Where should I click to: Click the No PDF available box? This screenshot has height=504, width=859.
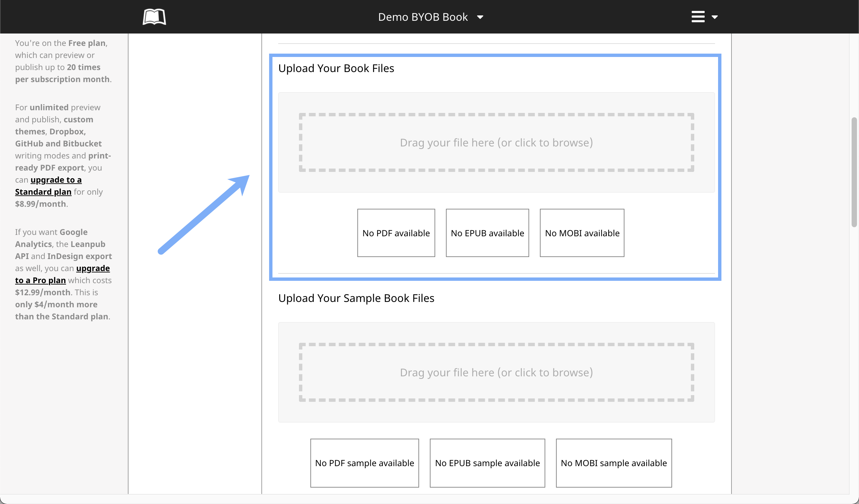[396, 233]
